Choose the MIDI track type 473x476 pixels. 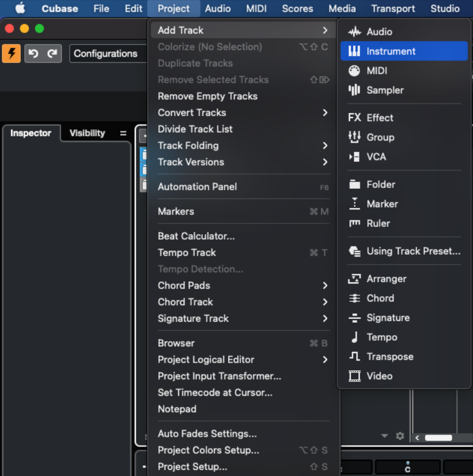click(376, 70)
